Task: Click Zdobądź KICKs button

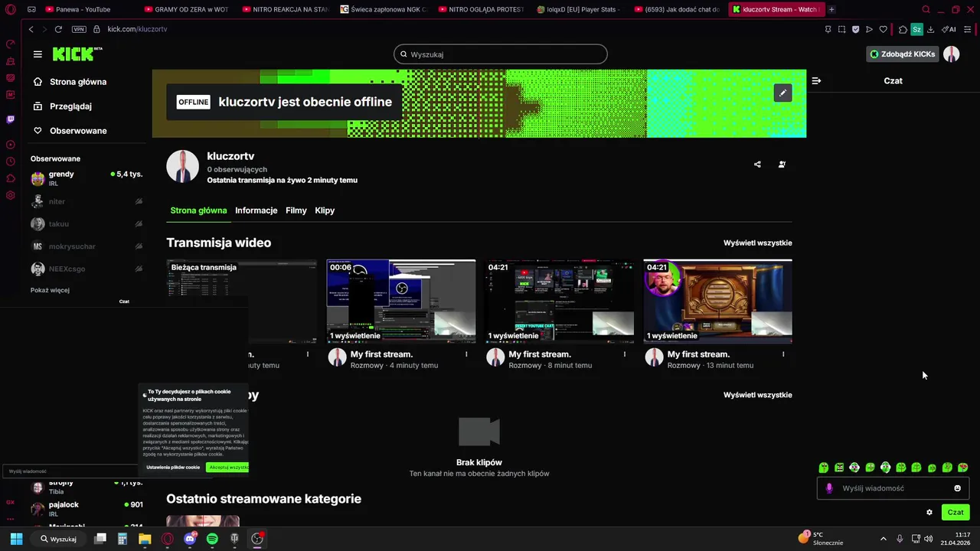Action: pyautogui.click(x=903, y=54)
